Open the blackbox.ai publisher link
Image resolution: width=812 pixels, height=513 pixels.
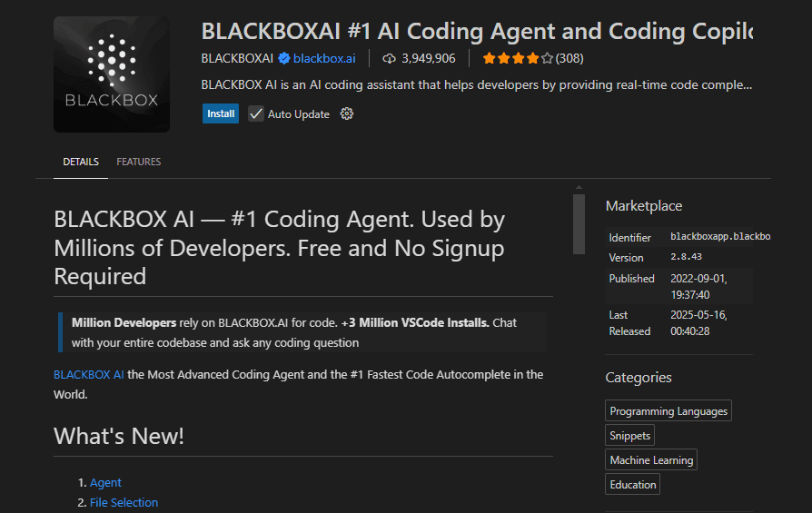tap(324, 58)
